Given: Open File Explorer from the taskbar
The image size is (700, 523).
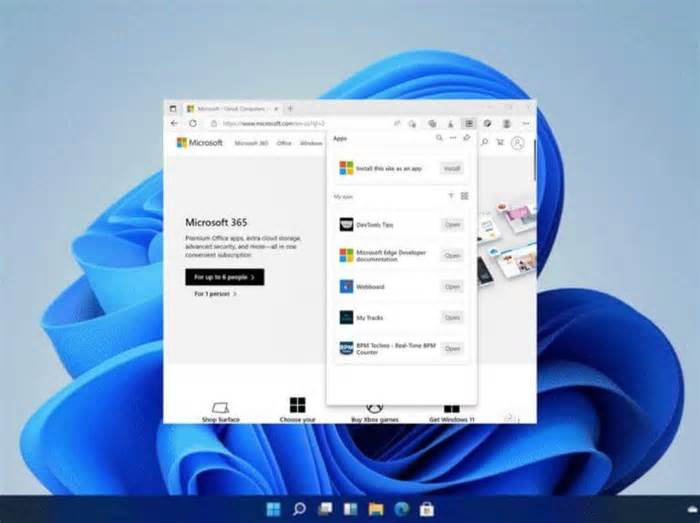Looking at the screenshot, I should (376, 509).
